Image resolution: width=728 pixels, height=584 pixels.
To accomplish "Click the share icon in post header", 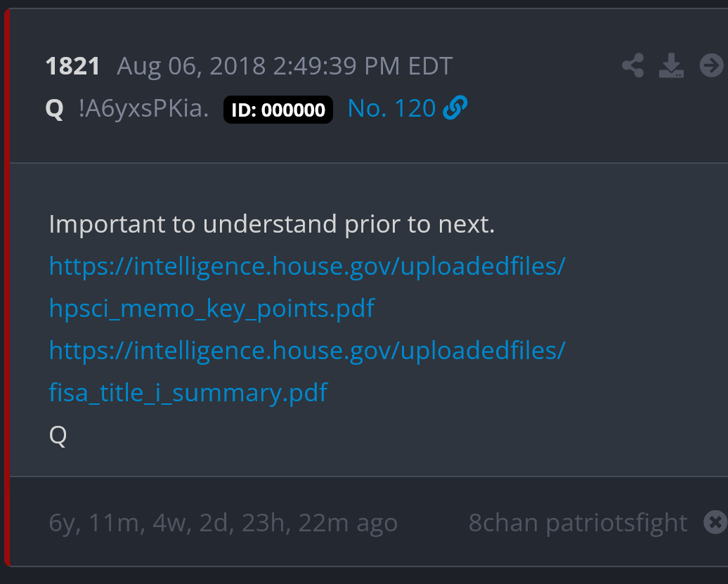I will 633,66.
